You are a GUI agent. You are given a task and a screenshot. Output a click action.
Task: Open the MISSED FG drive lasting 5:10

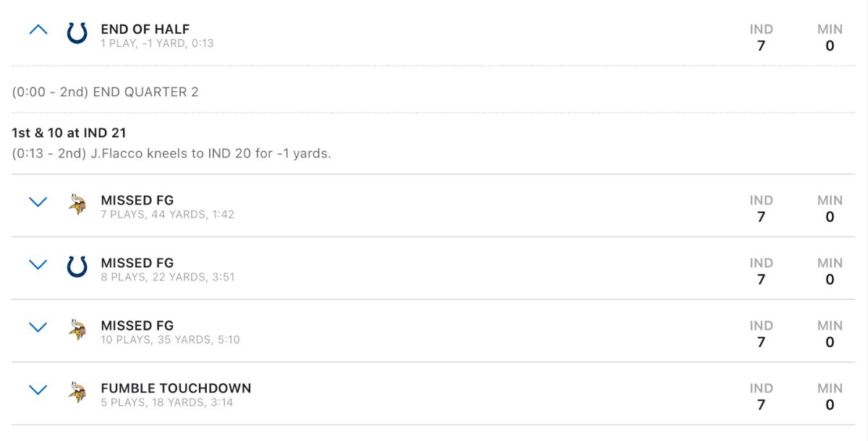click(434, 331)
